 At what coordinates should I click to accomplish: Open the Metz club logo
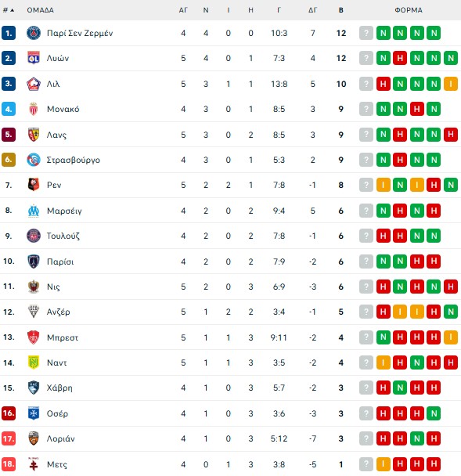[x=34, y=463]
